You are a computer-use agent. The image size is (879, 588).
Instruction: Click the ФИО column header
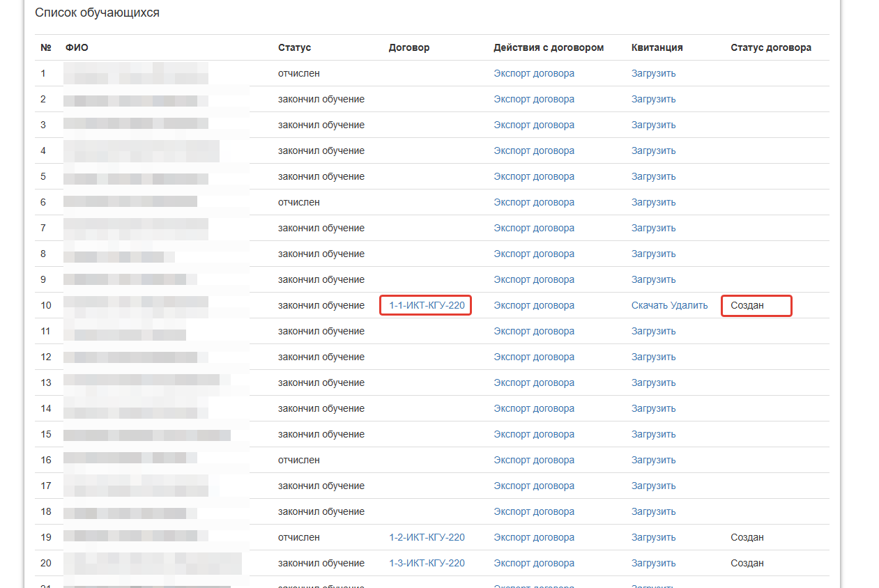[77, 47]
